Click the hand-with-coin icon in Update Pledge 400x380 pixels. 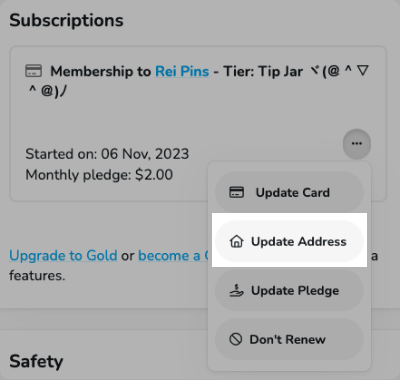(x=236, y=290)
